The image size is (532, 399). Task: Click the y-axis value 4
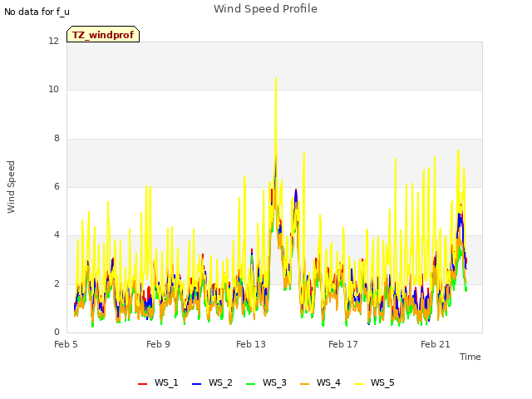coord(57,234)
